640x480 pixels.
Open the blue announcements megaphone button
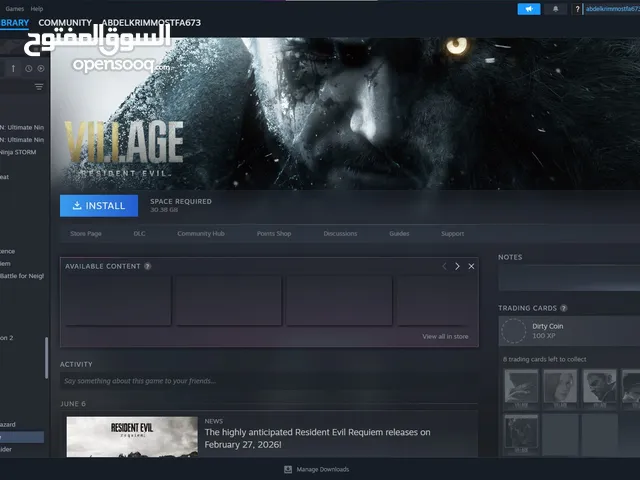coord(529,9)
